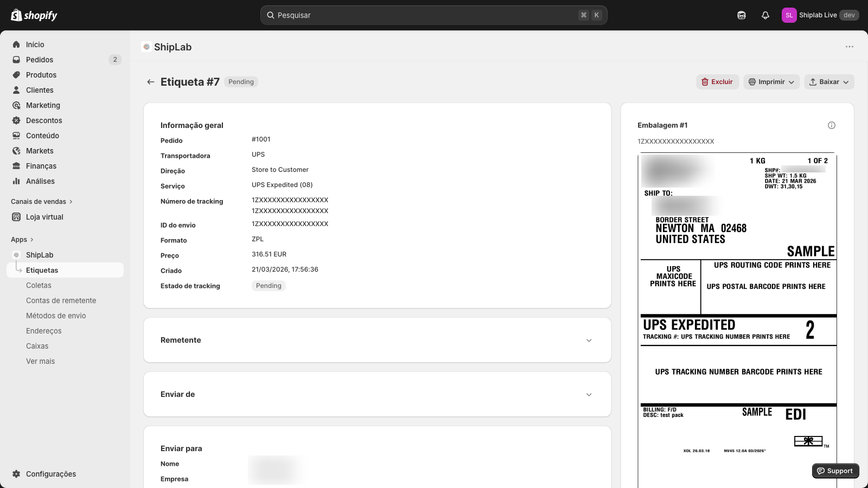Click the info icon on Embalagem #1
This screenshot has height=488, width=868.
(832, 125)
